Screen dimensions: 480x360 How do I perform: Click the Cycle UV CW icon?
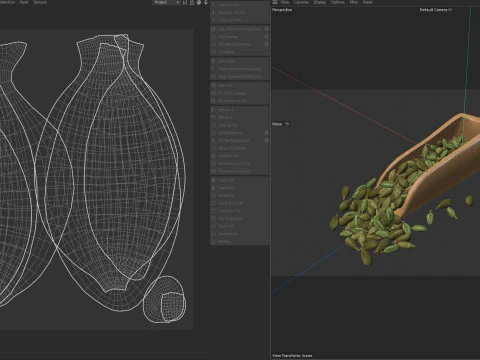(x=214, y=211)
